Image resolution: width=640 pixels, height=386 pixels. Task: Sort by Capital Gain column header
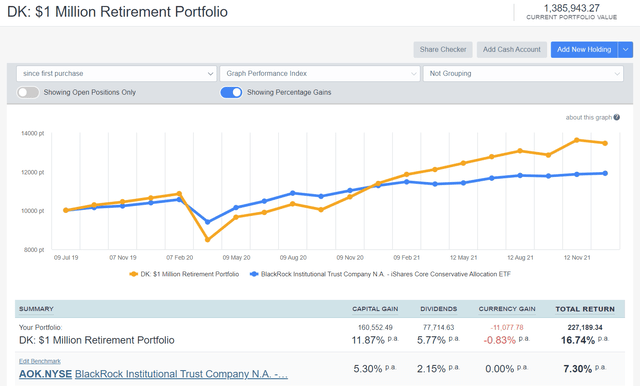coord(375,309)
